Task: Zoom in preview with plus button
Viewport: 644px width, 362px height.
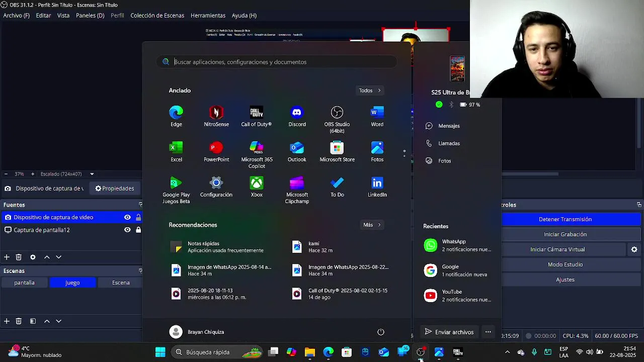Action: 33,174
